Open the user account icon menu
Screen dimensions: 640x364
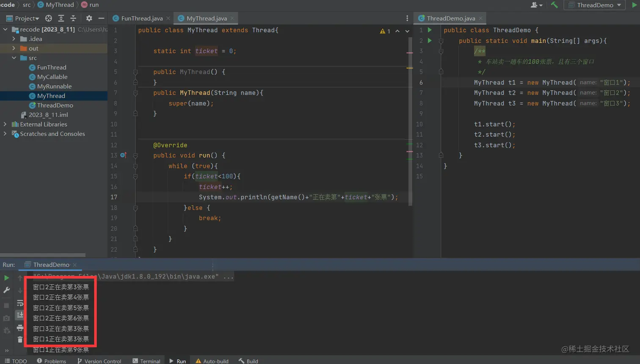click(536, 5)
